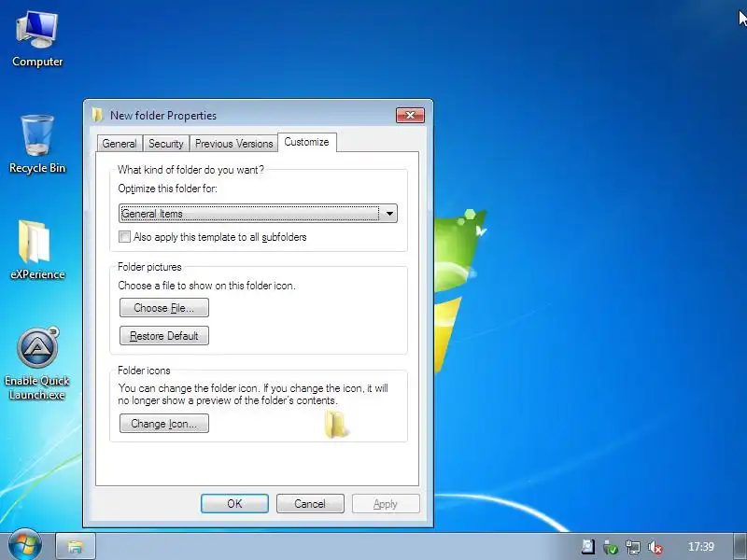Confirm with the OK button
Viewport: 747px width, 560px height.
[234, 503]
